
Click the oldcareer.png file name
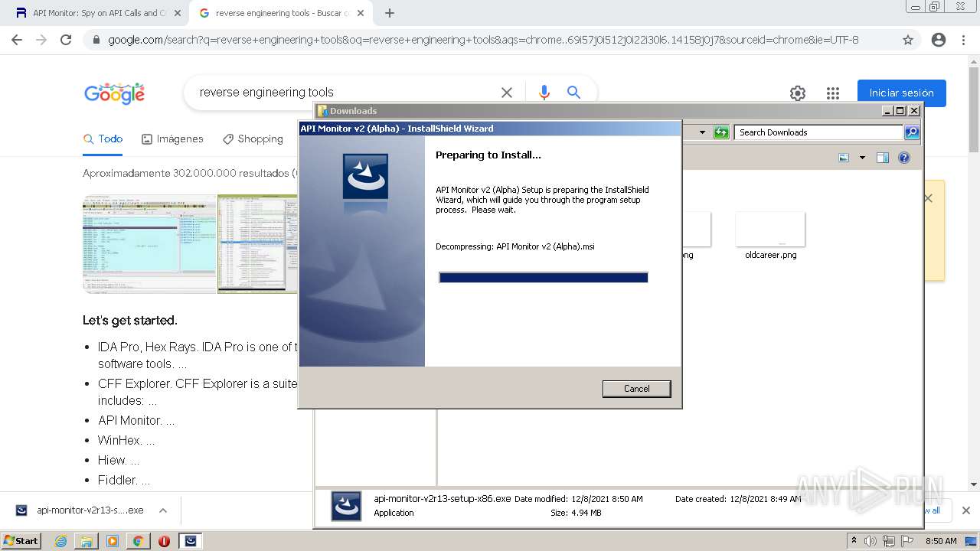point(770,255)
